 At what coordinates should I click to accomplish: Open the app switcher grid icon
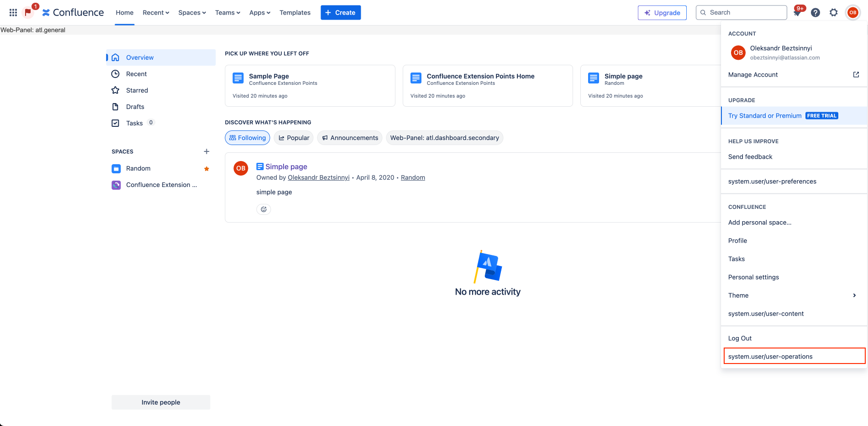[13, 12]
